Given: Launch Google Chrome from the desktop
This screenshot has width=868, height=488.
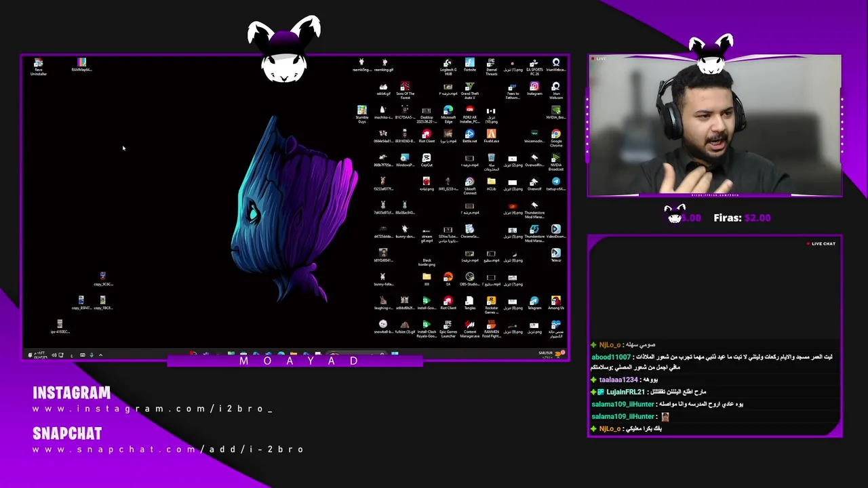Looking at the screenshot, I should tap(556, 138).
